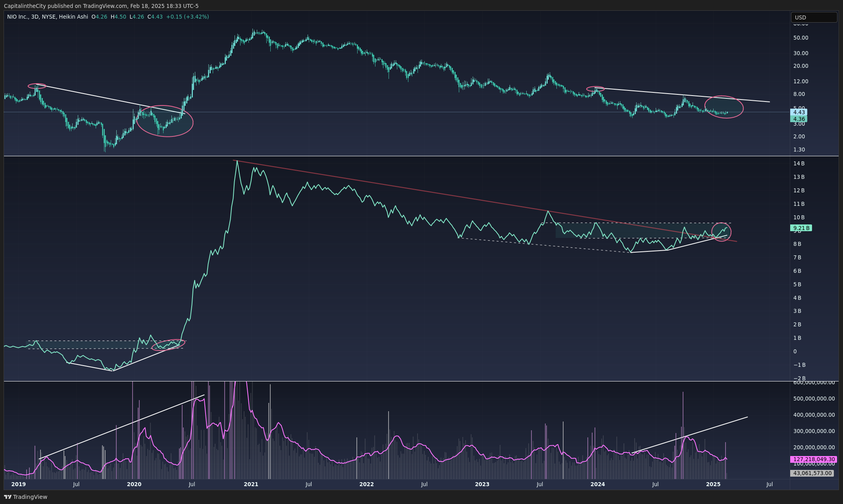Click the 9.21 B indicator value label
Screen dimensions: 843x504
tap(801, 228)
